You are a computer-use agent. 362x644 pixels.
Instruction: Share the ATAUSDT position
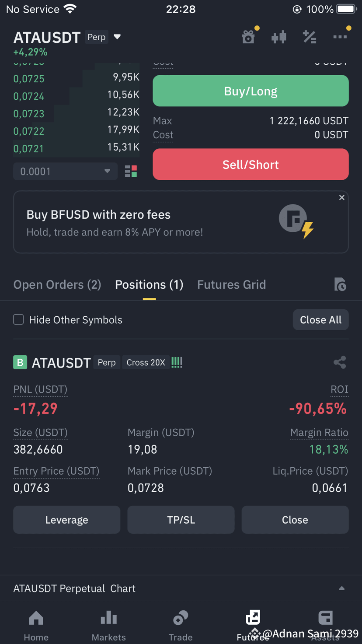[x=340, y=362]
